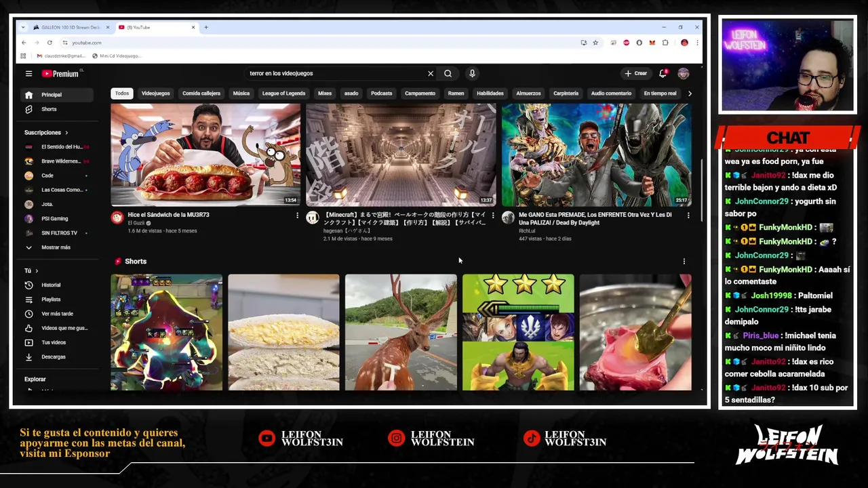
Task: Select the Podcasts filter chip
Action: tap(382, 94)
